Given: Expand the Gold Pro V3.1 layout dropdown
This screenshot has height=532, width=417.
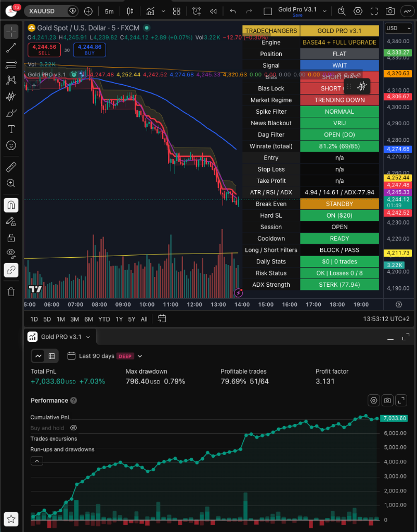Looking at the screenshot, I should (x=324, y=11).
